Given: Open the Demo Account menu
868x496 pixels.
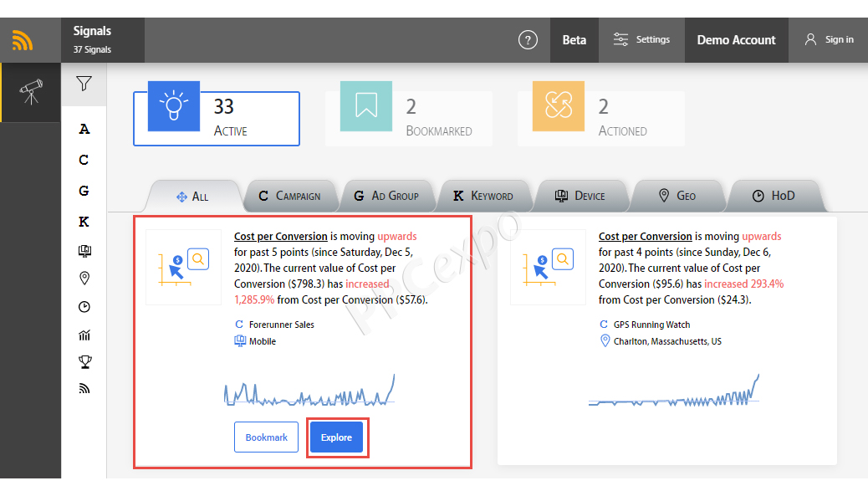Looking at the screenshot, I should pos(736,40).
